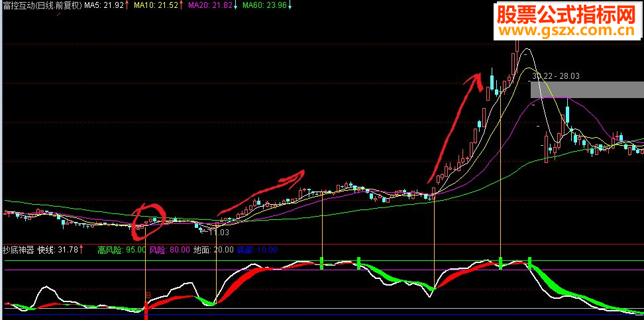Screen dimensions: 644x320
Task: Select the 高风险: 95.00 label
Action: coord(121,249)
